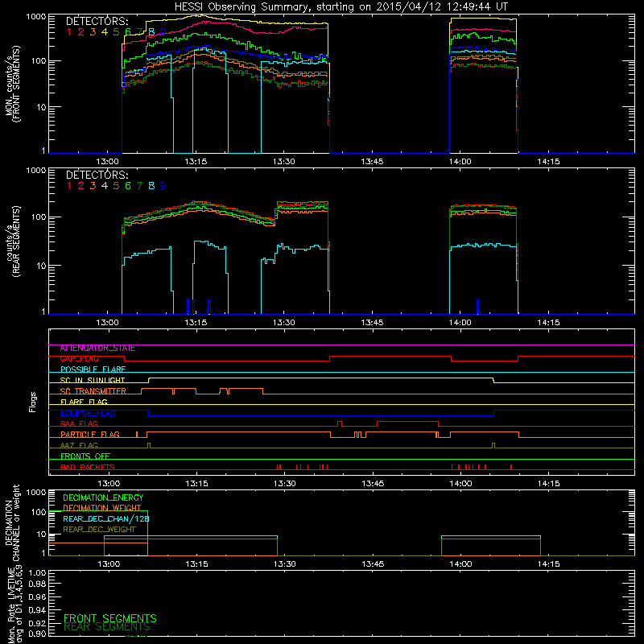The image size is (644, 644).
Task: Click the 13:00 tick label under the Flags plot
Action: pos(109,484)
